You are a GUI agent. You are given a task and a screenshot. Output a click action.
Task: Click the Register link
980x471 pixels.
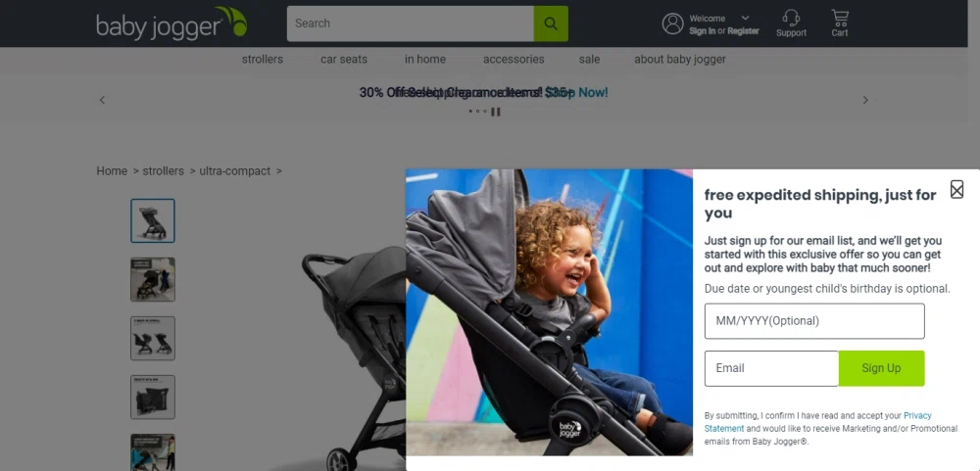(743, 30)
